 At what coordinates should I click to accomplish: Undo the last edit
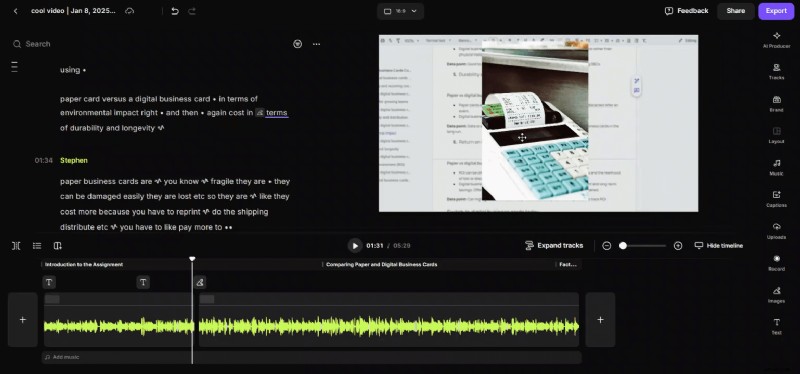coord(175,11)
